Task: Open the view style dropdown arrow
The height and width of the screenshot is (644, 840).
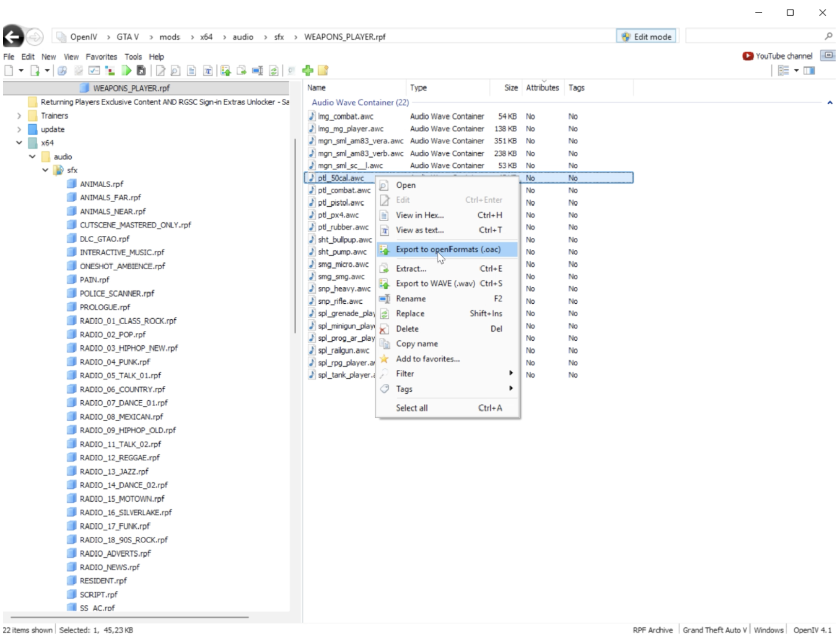Action: pos(796,71)
